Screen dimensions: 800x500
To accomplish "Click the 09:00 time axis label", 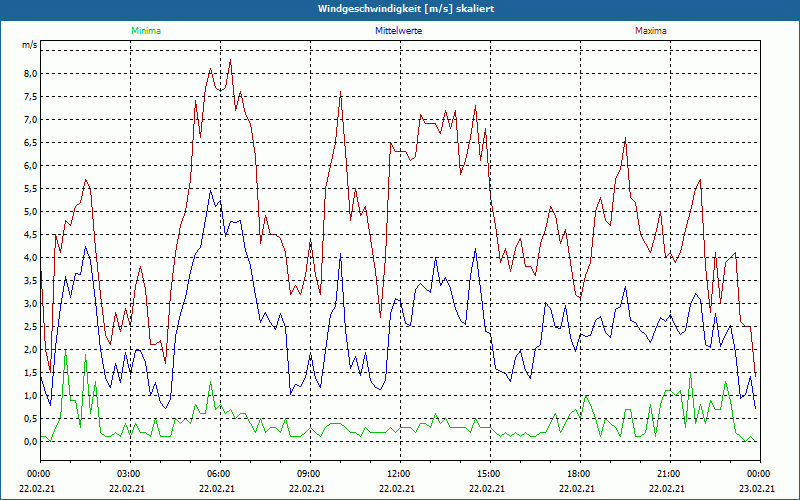I will pos(310,474).
